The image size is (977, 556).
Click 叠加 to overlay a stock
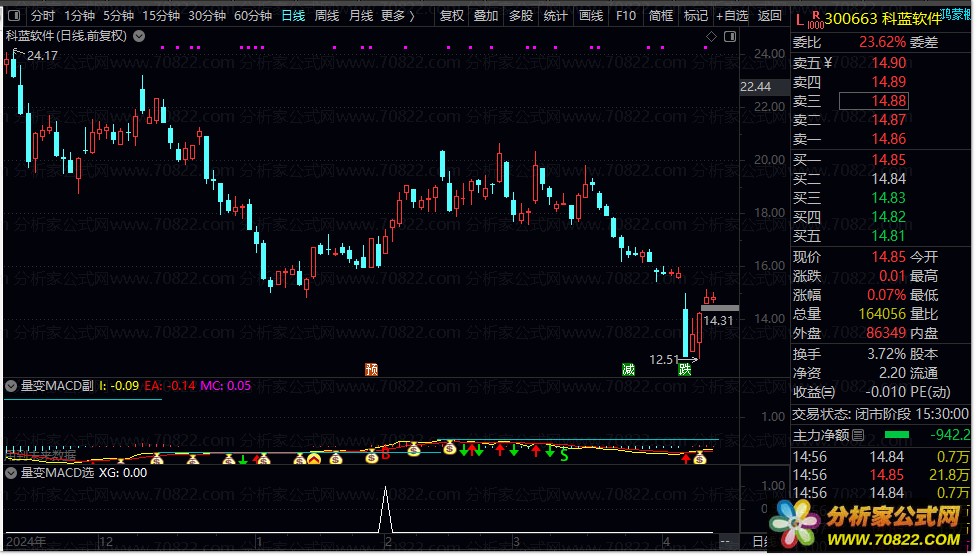(486, 16)
